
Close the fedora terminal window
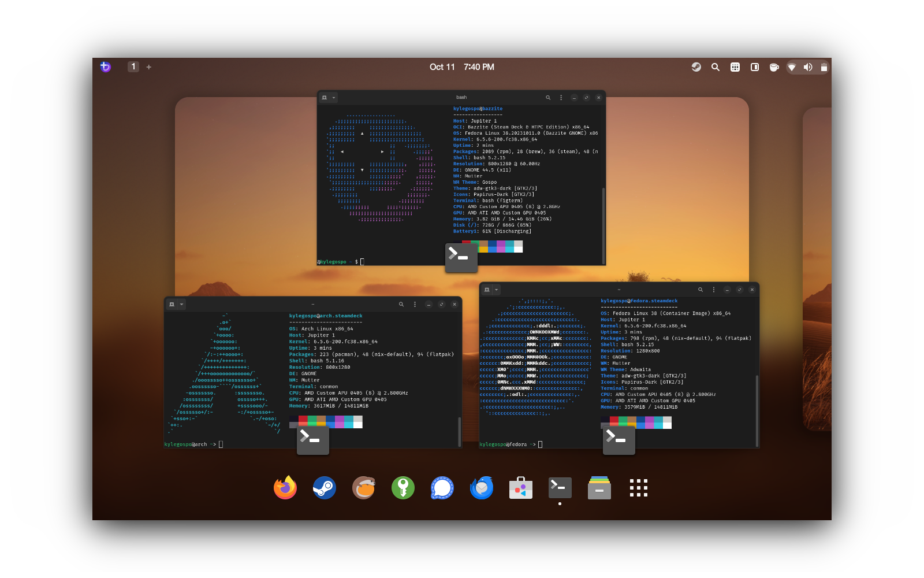pyautogui.click(x=752, y=290)
